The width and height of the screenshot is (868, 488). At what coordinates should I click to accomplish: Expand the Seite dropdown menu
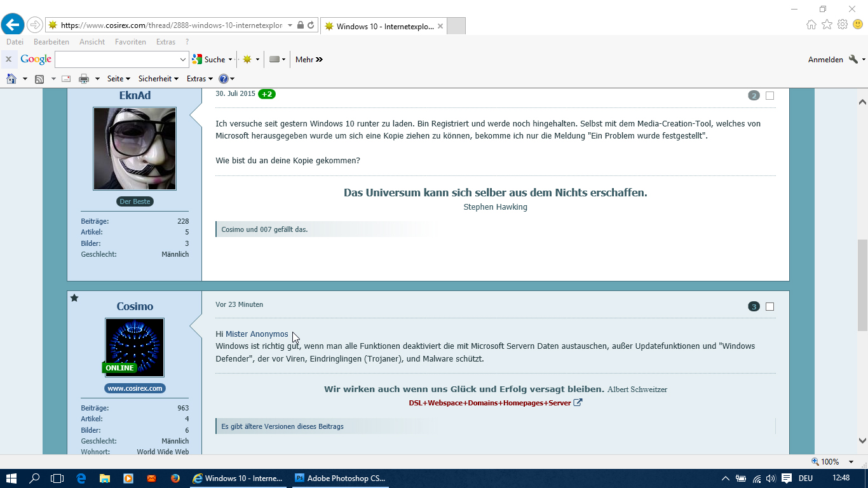[118, 79]
